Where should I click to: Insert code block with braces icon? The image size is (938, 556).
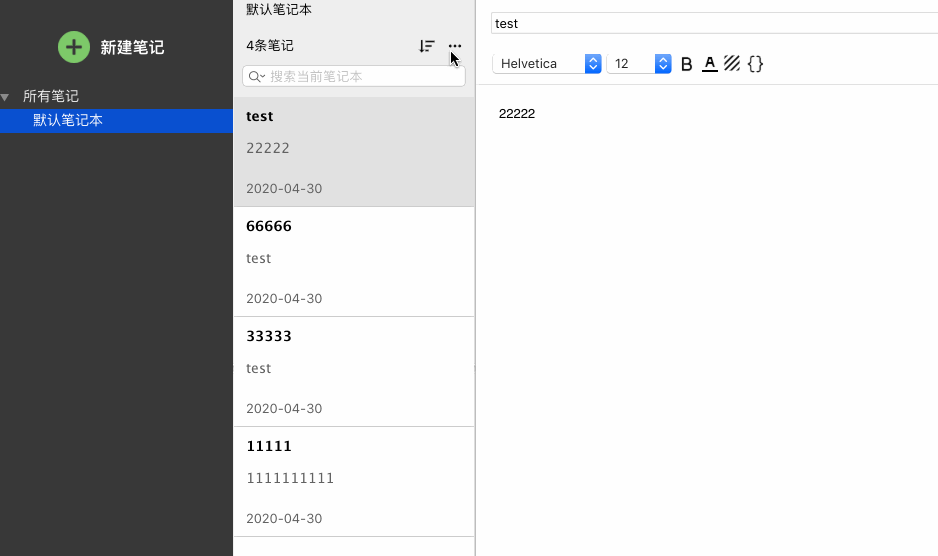pyautogui.click(x=756, y=63)
